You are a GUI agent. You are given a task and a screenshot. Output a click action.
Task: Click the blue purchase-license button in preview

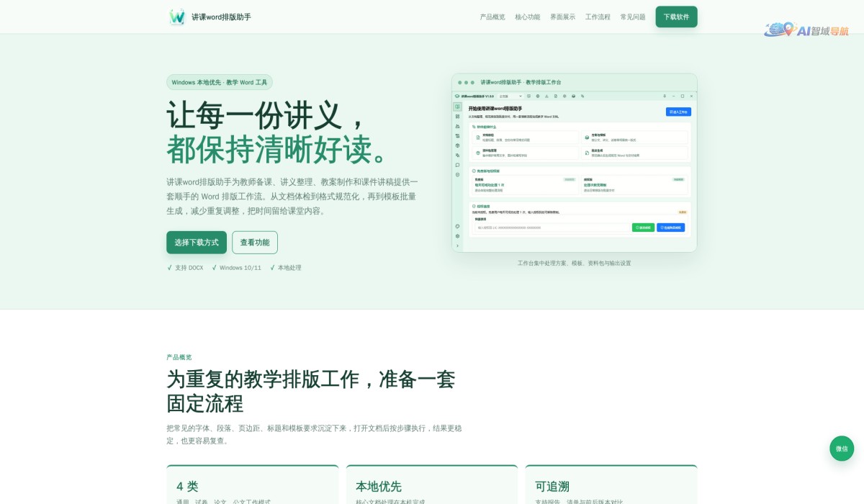click(x=670, y=228)
